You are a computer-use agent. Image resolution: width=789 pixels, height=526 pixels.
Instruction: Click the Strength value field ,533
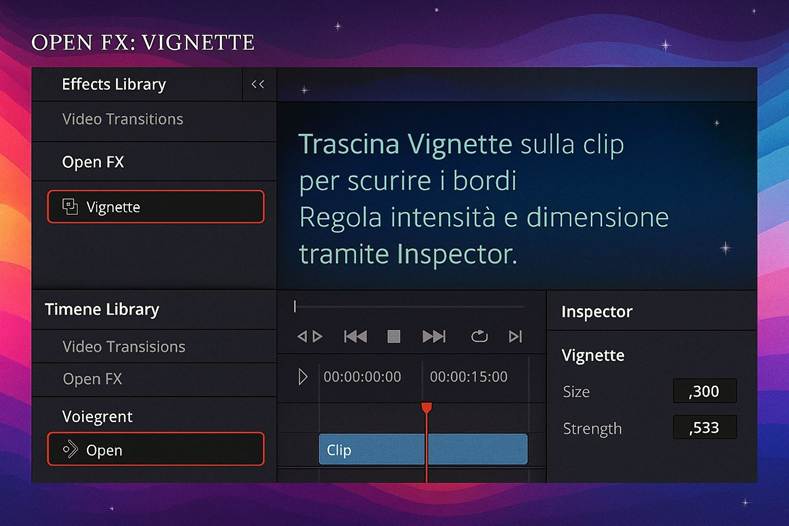click(x=704, y=428)
